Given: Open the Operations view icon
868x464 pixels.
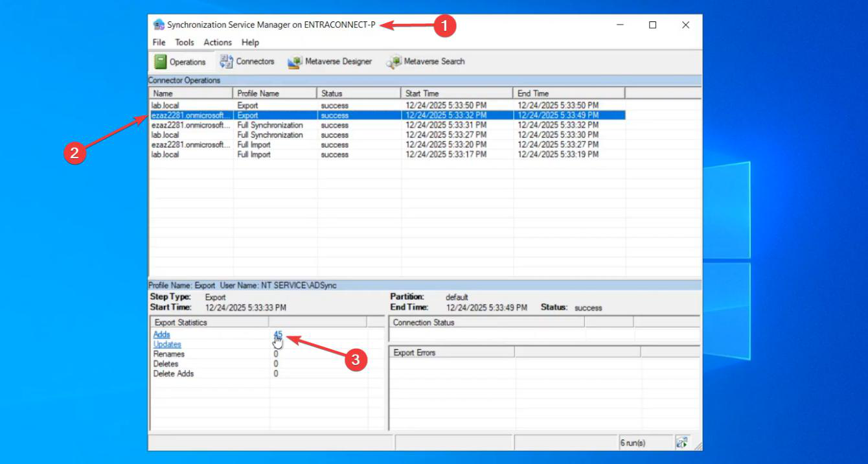Looking at the screenshot, I should coord(161,62).
